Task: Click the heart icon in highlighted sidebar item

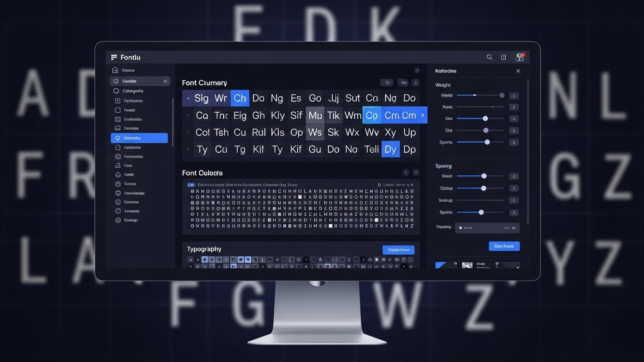Action: (118, 138)
